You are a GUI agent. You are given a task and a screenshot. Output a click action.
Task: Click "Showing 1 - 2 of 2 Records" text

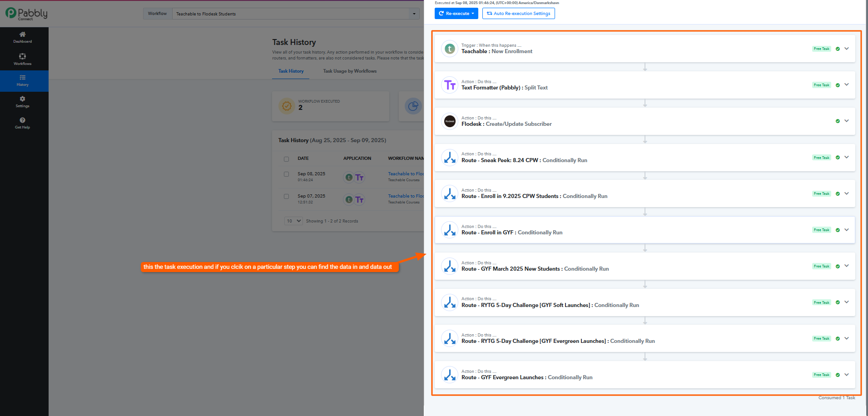pos(332,221)
